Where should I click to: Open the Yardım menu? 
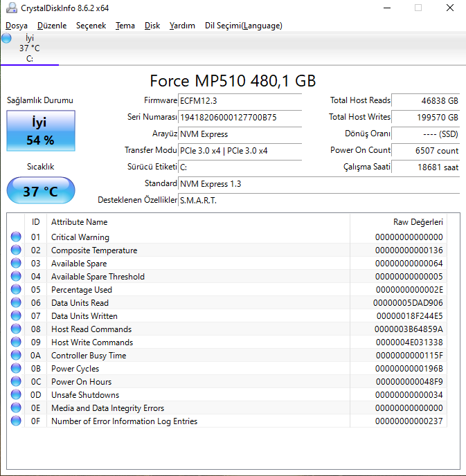click(x=182, y=26)
